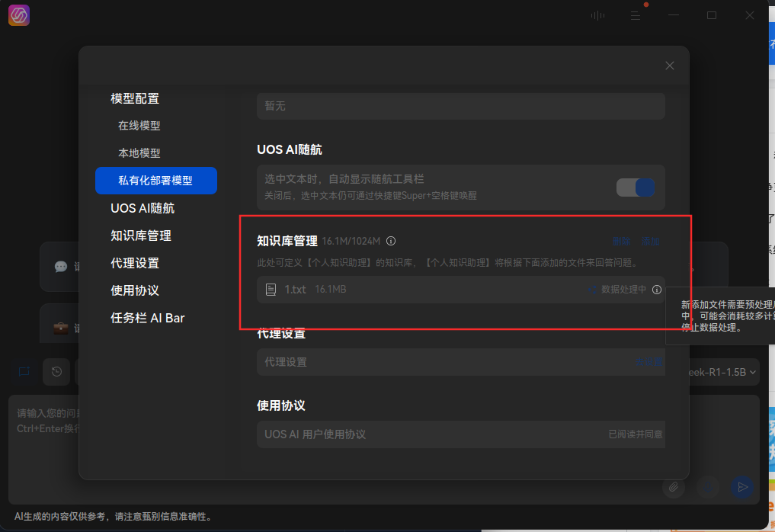Go to 使用协议 sidebar entry
This screenshot has width=775, height=532.
coord(135,290)
